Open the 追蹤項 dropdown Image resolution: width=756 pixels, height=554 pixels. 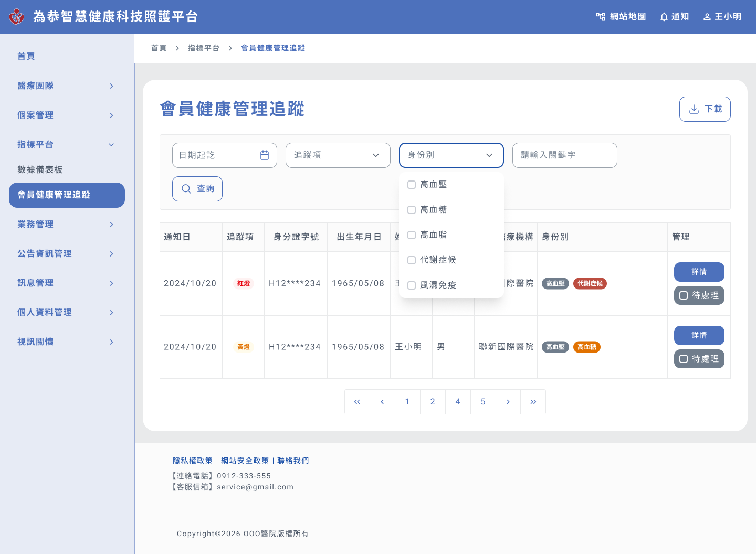tap(338, 155)
